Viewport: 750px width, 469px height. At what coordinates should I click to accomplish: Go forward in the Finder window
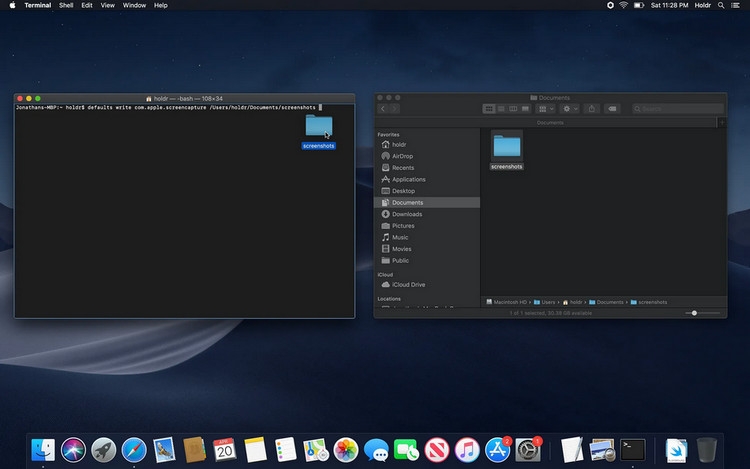click(394, 109)
